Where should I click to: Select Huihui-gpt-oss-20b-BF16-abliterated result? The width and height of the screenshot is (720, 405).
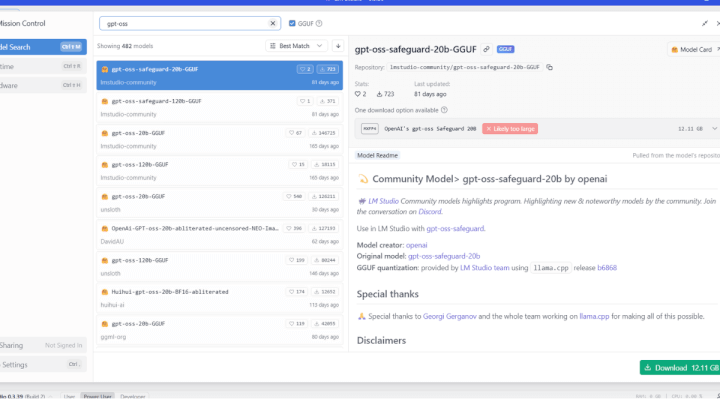(x=219, y=298)
